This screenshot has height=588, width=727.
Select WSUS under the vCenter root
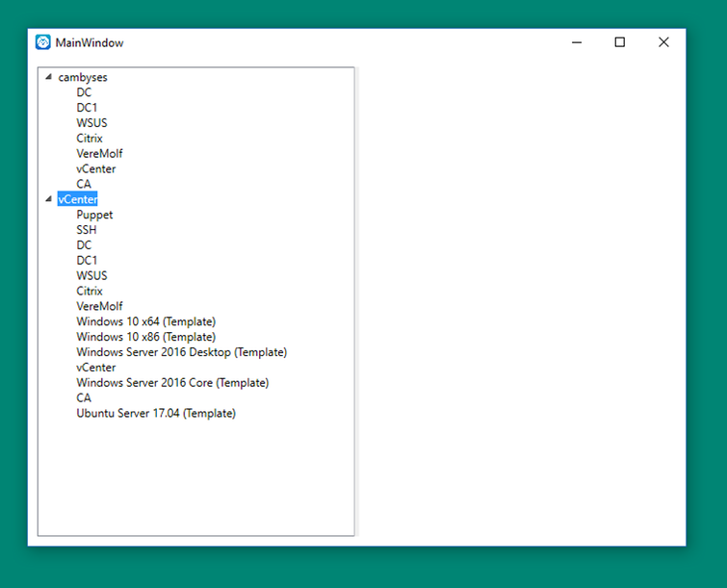click(x=91, y=275)
